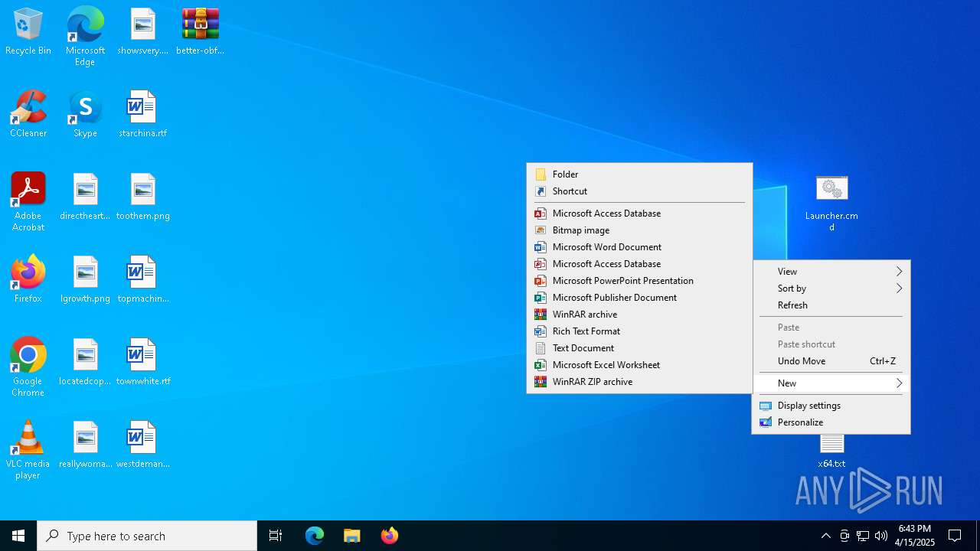Select topmachin document icon

(142, 280)
